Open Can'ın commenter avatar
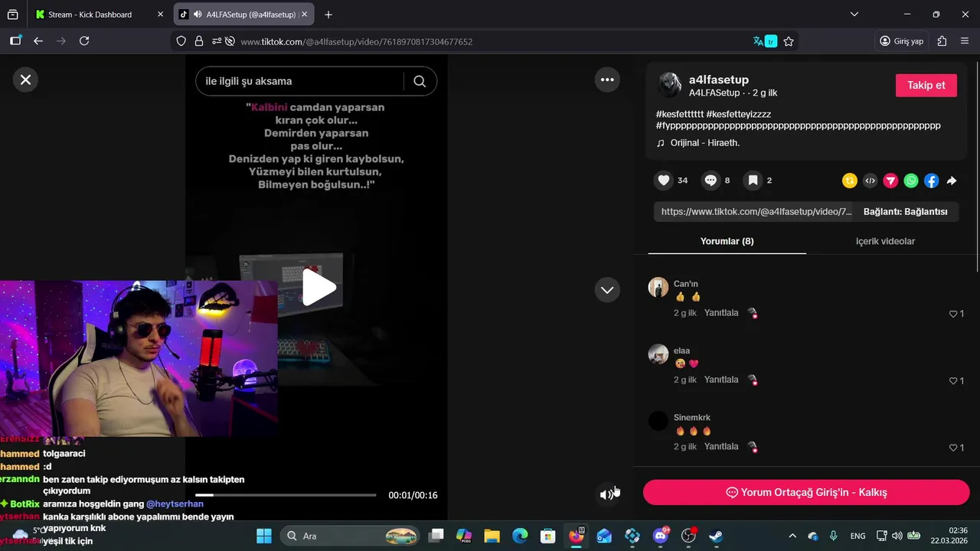The width and height of the screenshot is (980, 551). [x=658, y=287]
